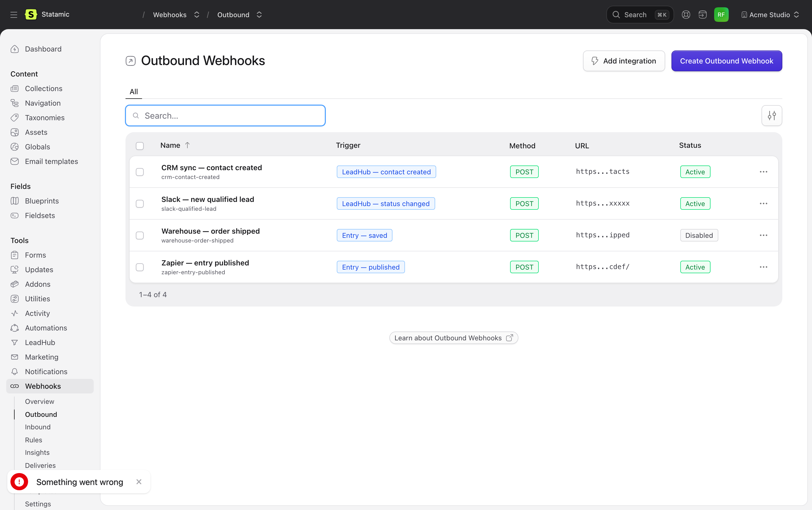Open Marketing from the sidebar
This screenshot has width=812, height=510.
pos(41,357)
